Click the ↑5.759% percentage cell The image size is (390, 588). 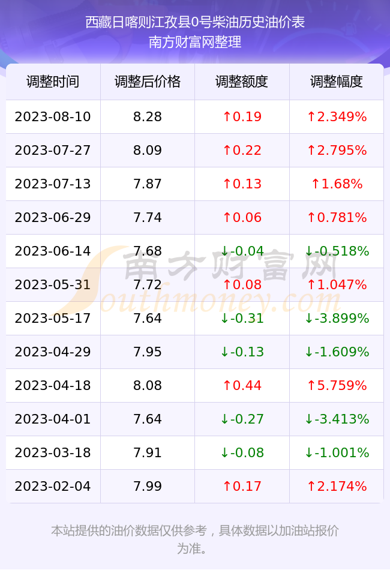337,385
